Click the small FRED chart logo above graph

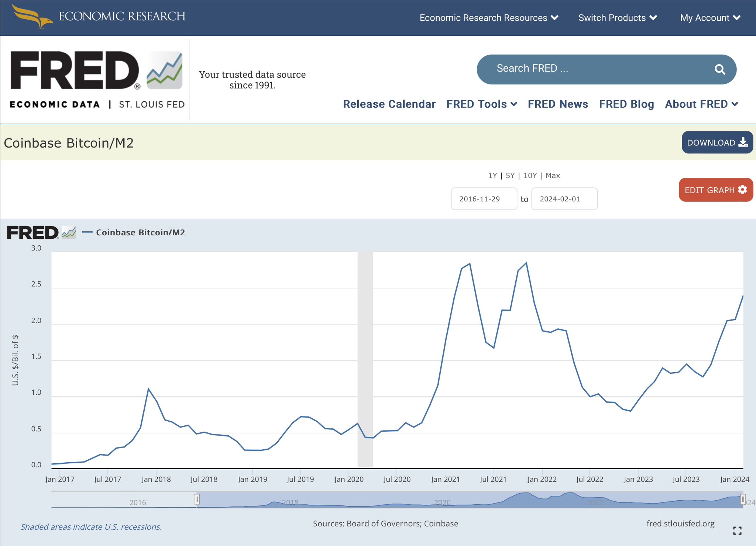click(41, 233)
